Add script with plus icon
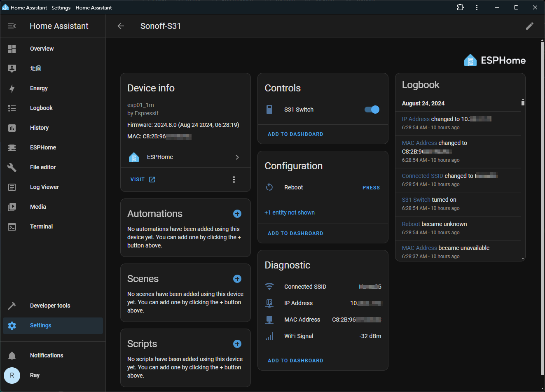The width and height of the screenshot is (545, 392). [237, 344]
